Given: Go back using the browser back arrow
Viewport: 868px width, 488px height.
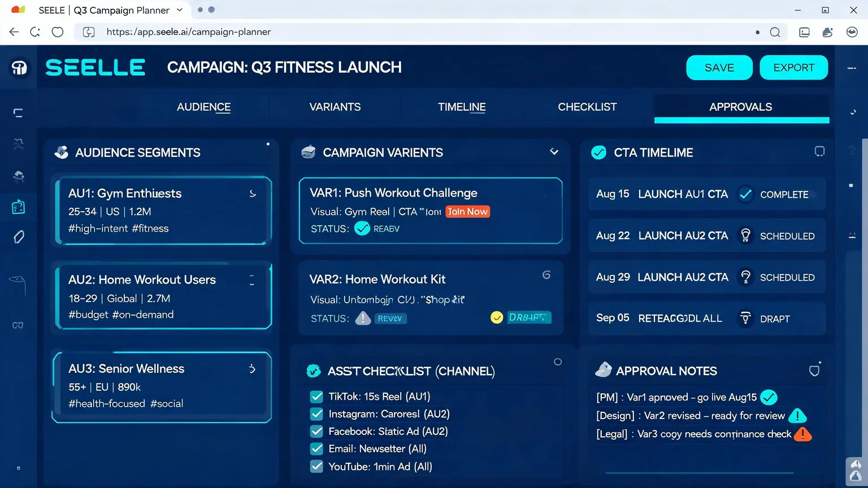Looking at the screenshot, I should point(14,32).
